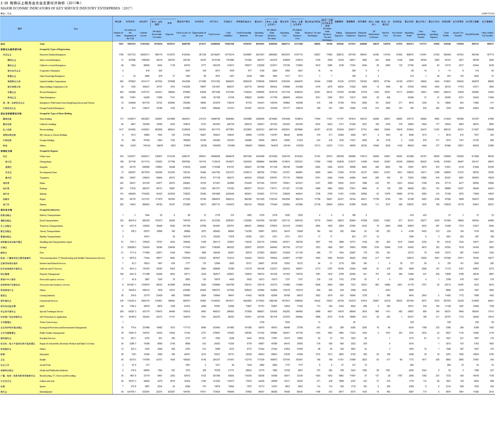Click the 'Value Added Tax Payable' header
This screenshot has height=448, width=495.
coord(487,34)
